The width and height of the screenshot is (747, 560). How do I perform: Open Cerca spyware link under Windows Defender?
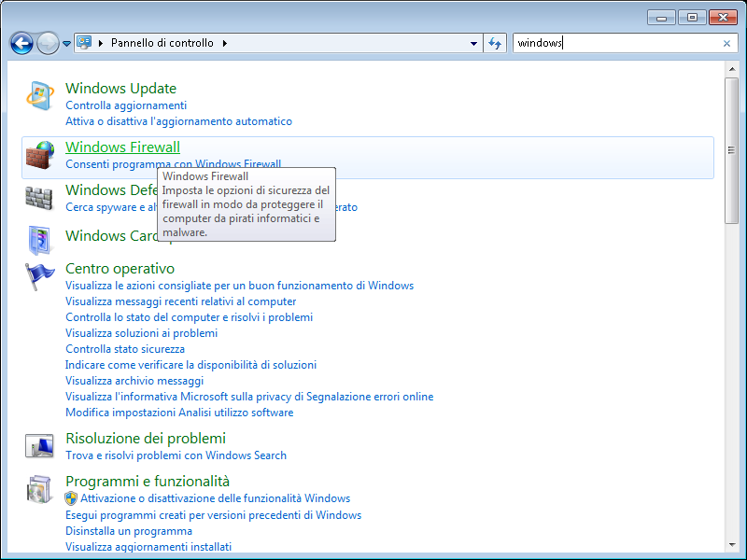pyautogui.click(x=111, y=207)
